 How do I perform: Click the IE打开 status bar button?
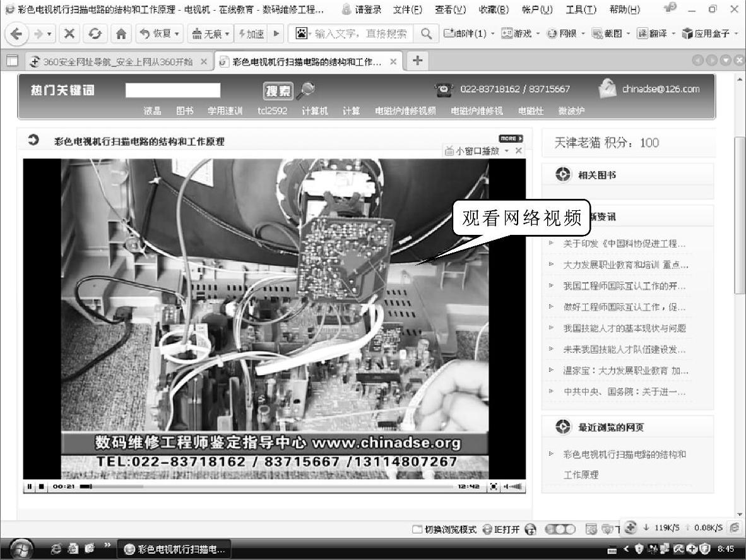[x=500, y=529]
